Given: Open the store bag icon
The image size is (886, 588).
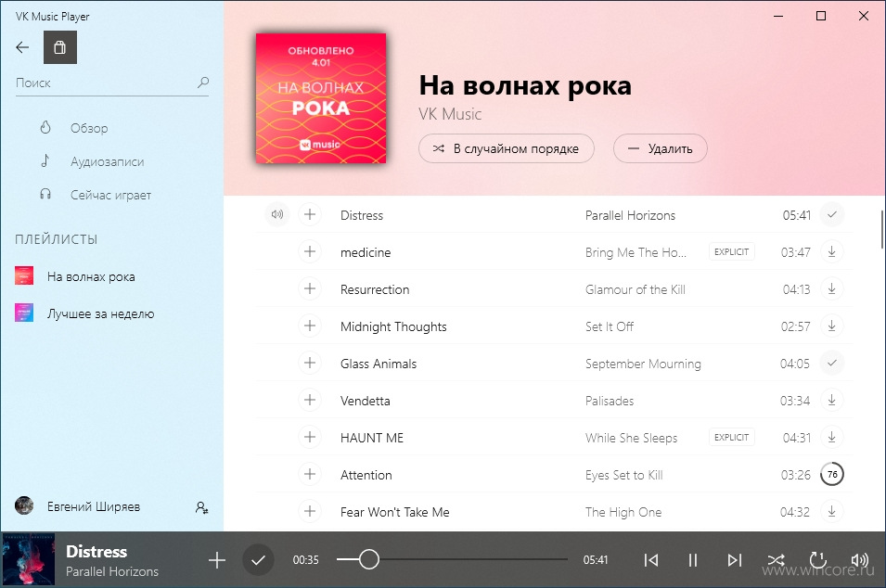Looking at the screenshot, I should point(60,47).
